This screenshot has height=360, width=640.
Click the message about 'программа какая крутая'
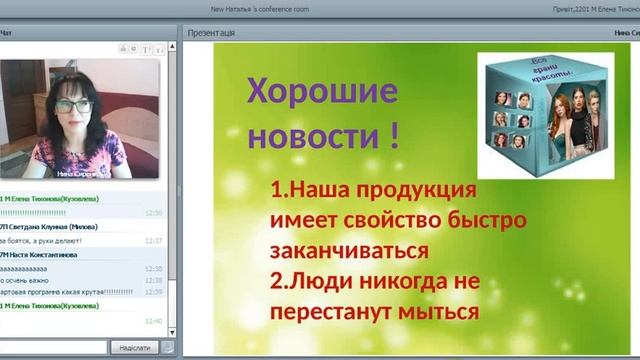click(x=67, y=292)
